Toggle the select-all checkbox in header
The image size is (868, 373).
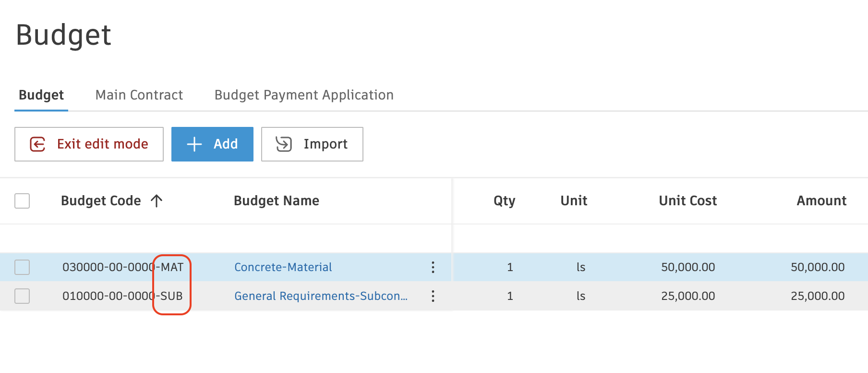22,201
